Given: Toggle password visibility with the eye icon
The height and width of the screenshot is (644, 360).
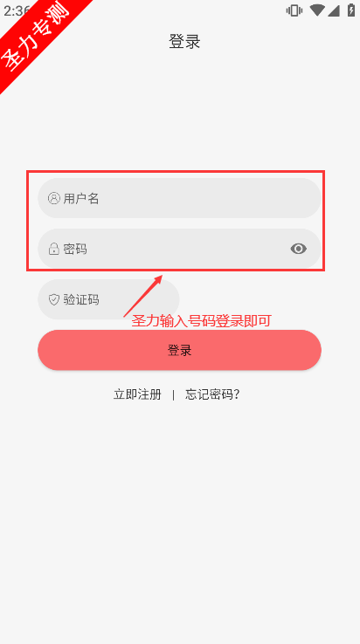Looking at the screenshot, I should pos(298,249).
